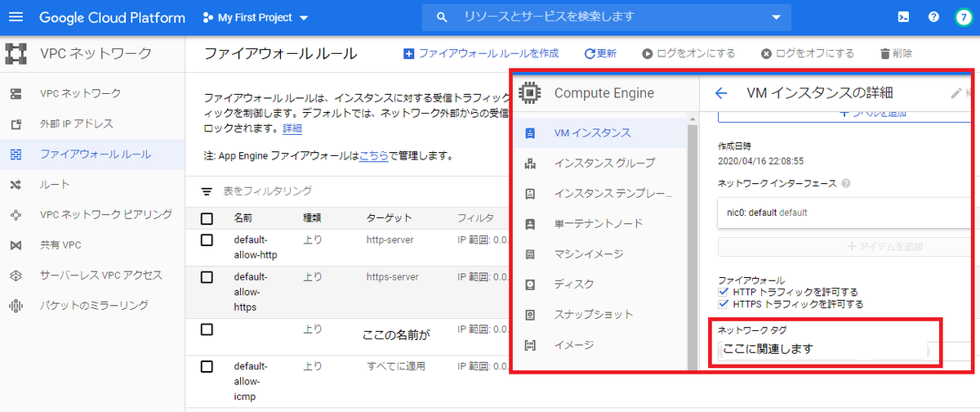
Task: Click the ルート sidebar icon
Action: click(x=16, y=185)
